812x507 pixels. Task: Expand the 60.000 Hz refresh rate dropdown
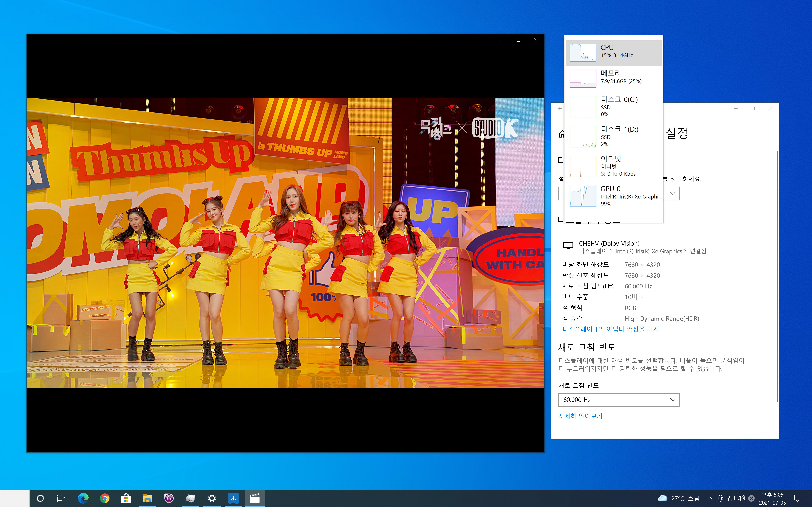[x=618, y=400]
